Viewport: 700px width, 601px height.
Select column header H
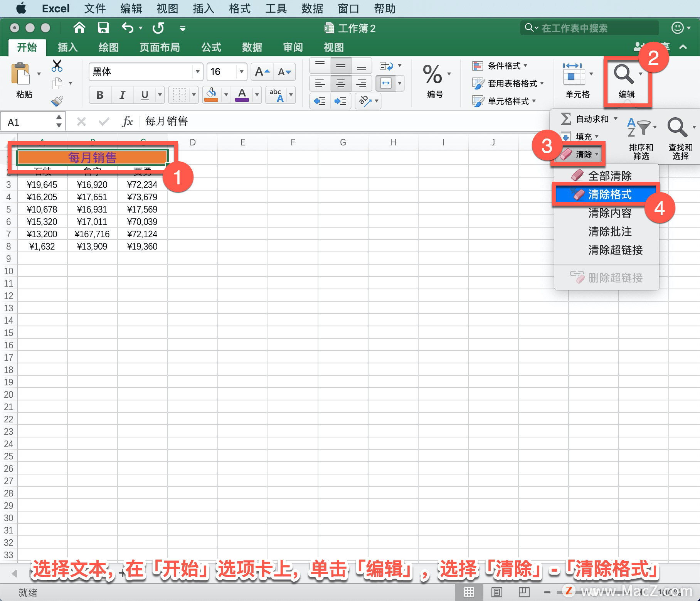coord(393,142)
